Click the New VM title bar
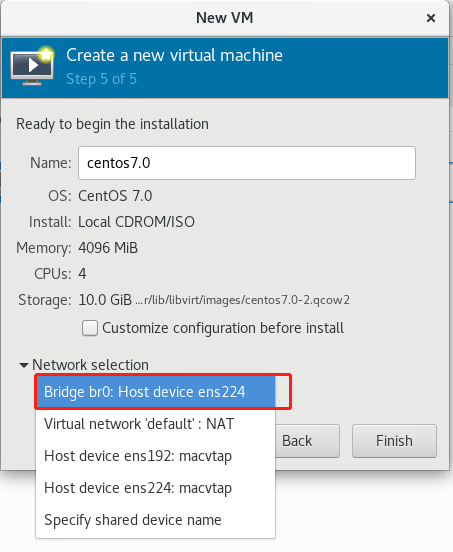 (x=225, y=18)
